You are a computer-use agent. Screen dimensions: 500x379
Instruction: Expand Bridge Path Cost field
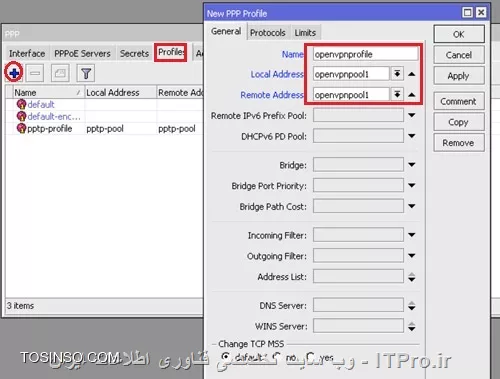click(412, 206)
